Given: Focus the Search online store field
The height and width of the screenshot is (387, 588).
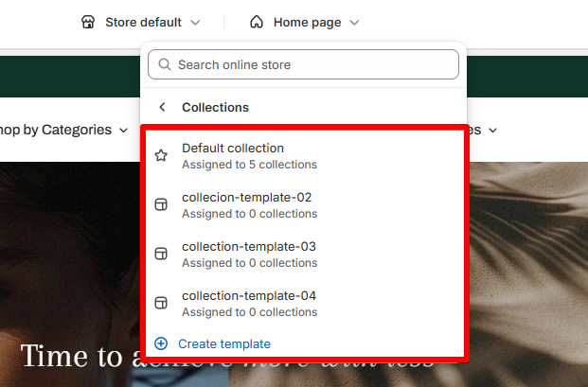Looking at the screenshot, I should [303, 64].
